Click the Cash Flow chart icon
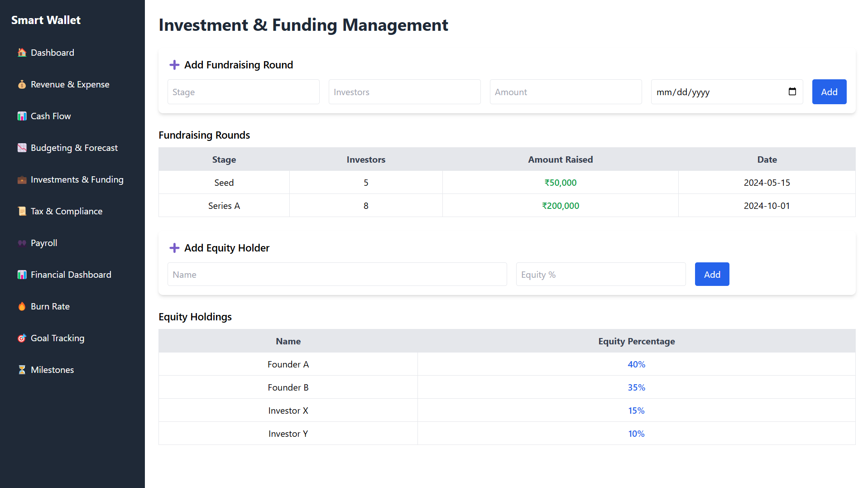 pos(22,116)
